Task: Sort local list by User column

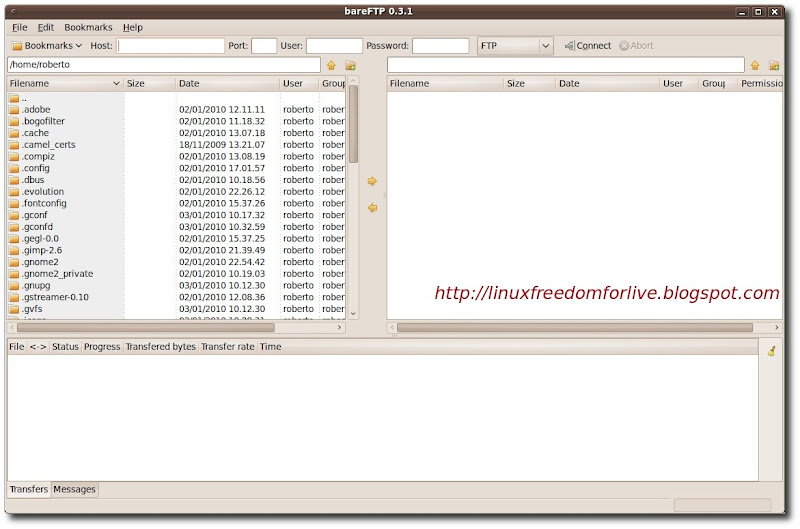Action: [299, 83]
